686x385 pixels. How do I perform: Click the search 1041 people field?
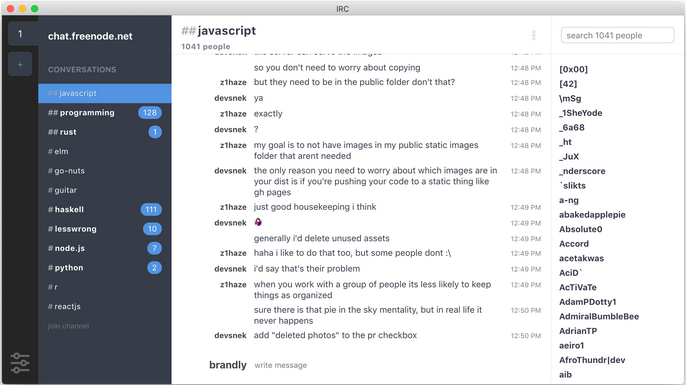point(617,35)
